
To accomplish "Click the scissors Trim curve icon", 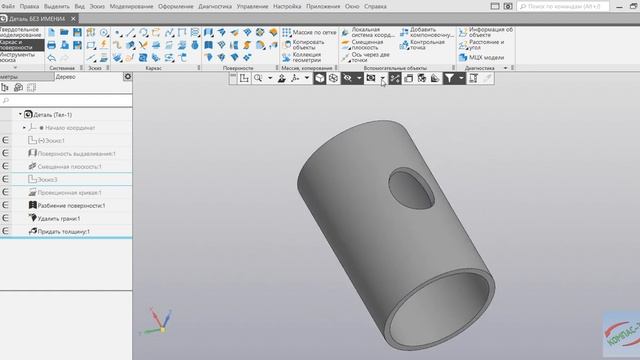I will click(143, 45).
